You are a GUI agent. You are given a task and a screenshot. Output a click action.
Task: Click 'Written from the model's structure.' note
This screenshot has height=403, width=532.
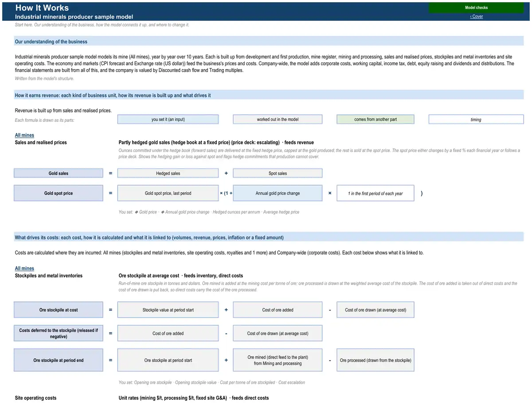point(44,78)
